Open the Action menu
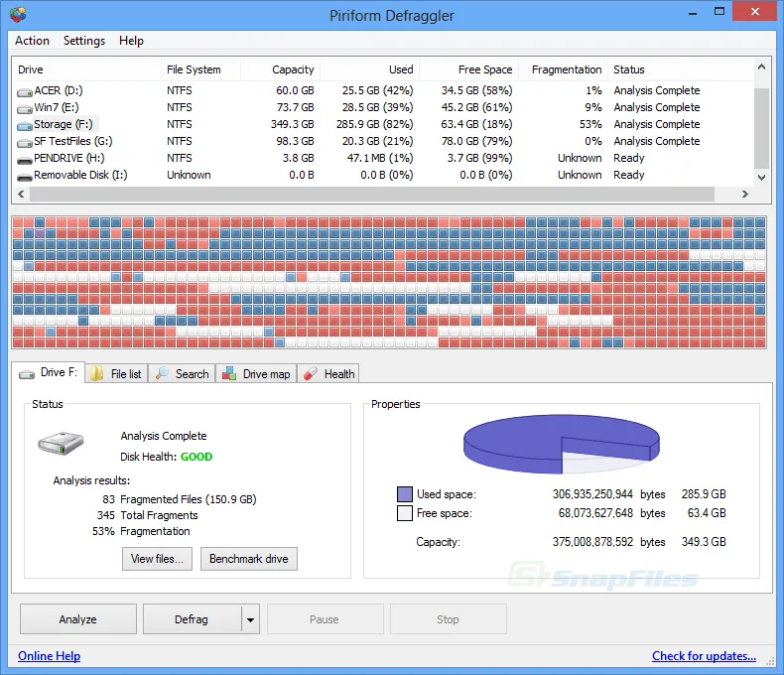 (x=32, y=41)
